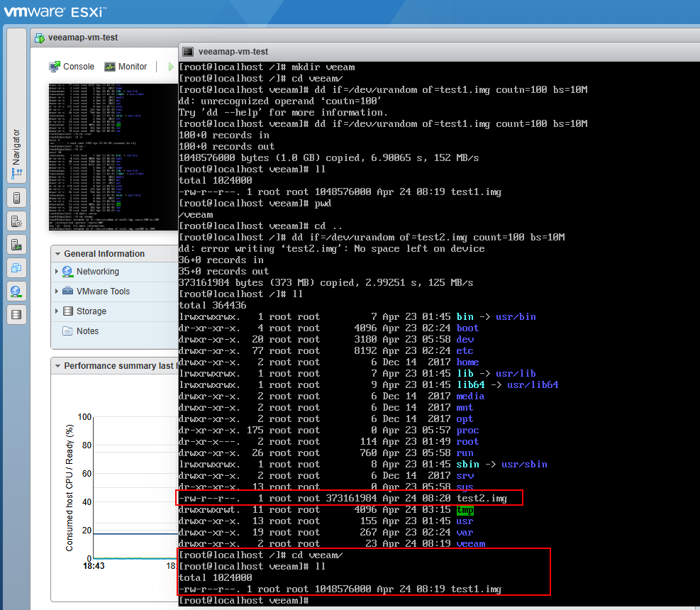The height and width of the screenshot is (610, 700).
Task: Click the etc directory entry
Action: point(465,351)
